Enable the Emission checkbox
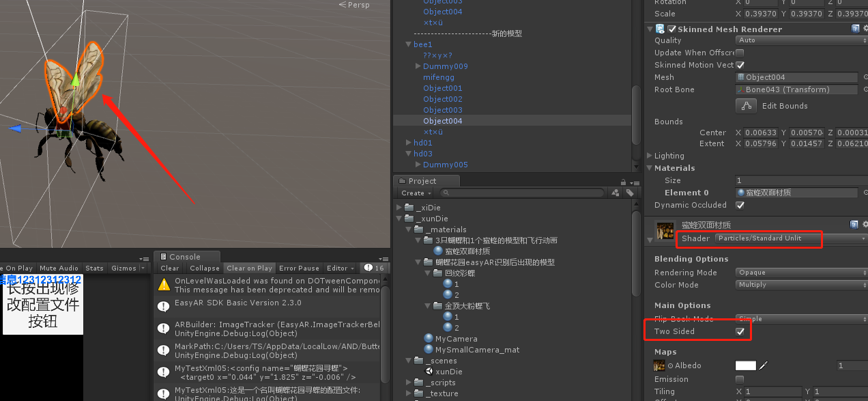This screenshot has height=401, width=868. [740, 379]
